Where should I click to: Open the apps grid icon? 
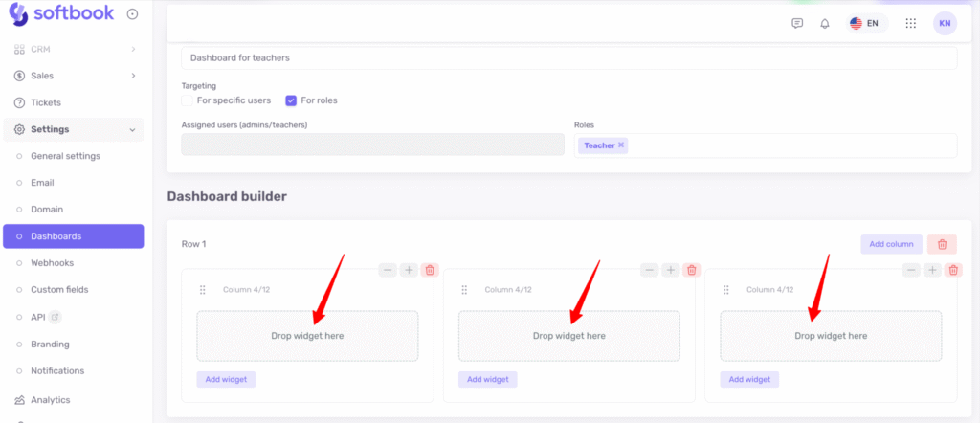[x=910, y=23]
